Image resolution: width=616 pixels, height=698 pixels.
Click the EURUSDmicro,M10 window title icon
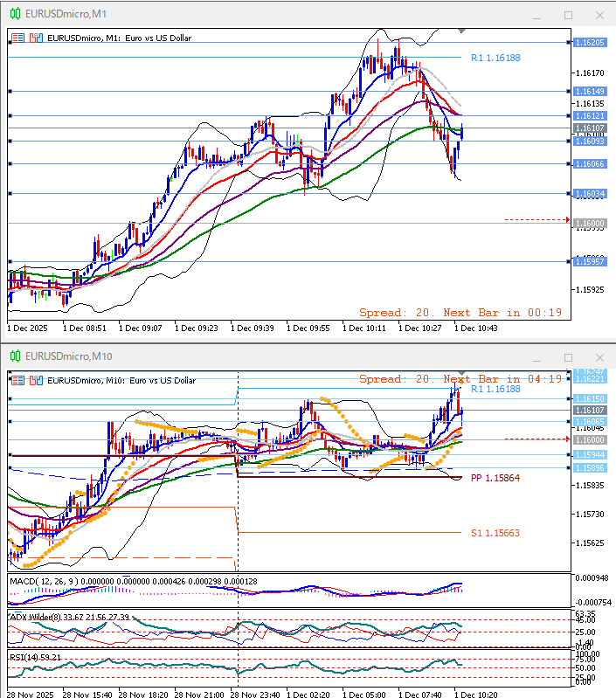16,356
